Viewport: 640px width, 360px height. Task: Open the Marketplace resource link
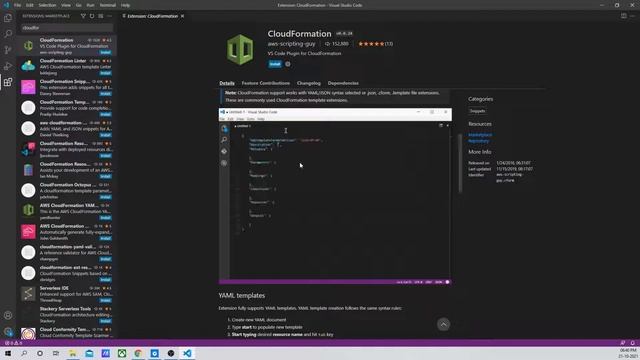(x=480, y=135)
